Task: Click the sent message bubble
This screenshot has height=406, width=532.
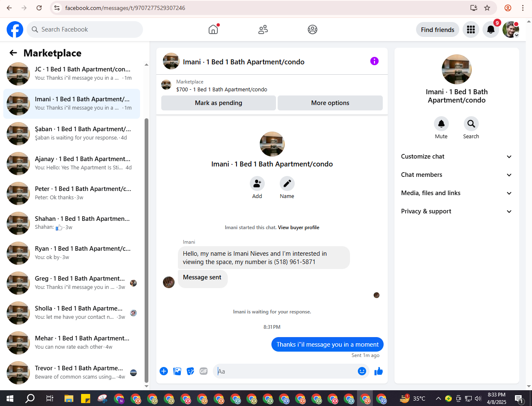Action: coord(328,345)
